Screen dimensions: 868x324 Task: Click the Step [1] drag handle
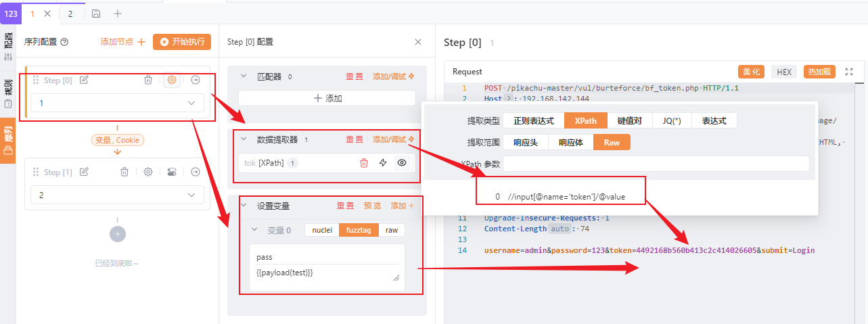pyautogui.click(x=36, y=172)
